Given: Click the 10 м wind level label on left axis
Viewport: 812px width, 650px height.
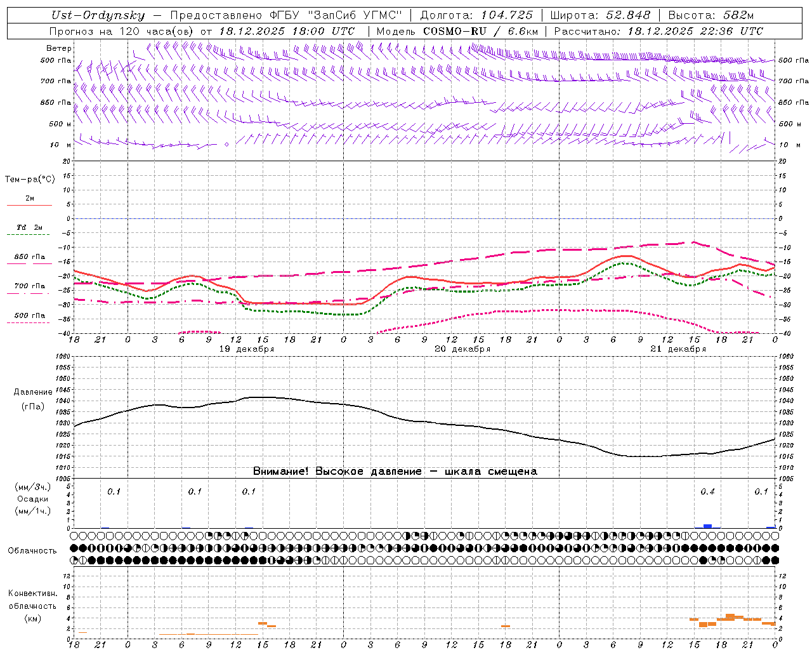Looking at the screenshot, I should [60, 145].
